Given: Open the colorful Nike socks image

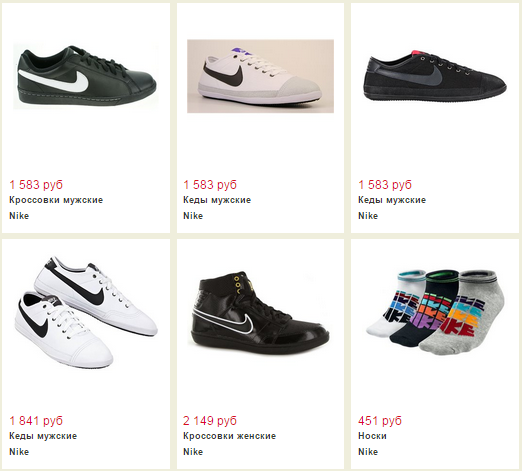Looking at the screenshot, I should click(435, 312).
